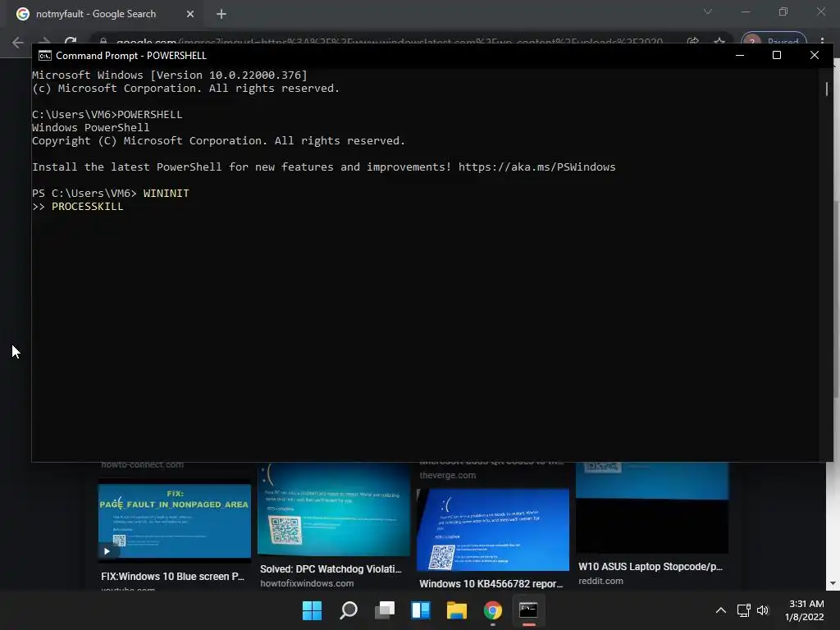Open the Widgets panel from taskbar
The height and width of the screenshot is (630, 840).
pos(421,610)
